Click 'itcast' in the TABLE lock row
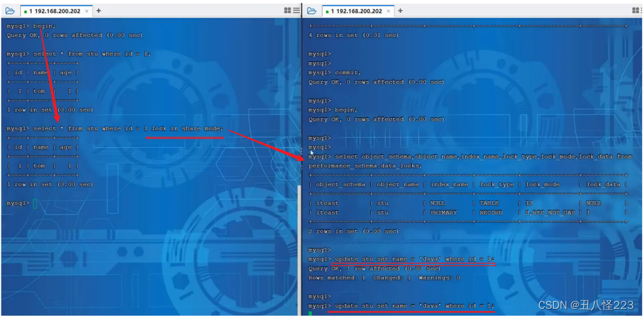Image resolution: width=644 pixels, height=317 pixels. [327, 203]
